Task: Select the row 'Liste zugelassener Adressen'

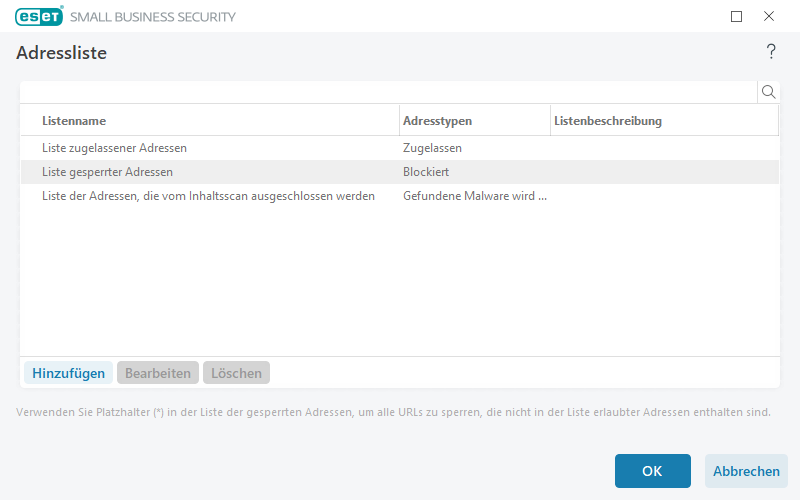Action: pos(115,148)
